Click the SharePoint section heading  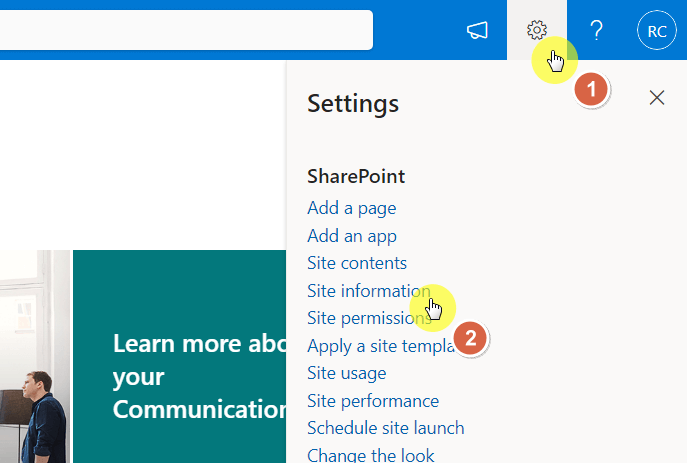click(x=356, y=177)
